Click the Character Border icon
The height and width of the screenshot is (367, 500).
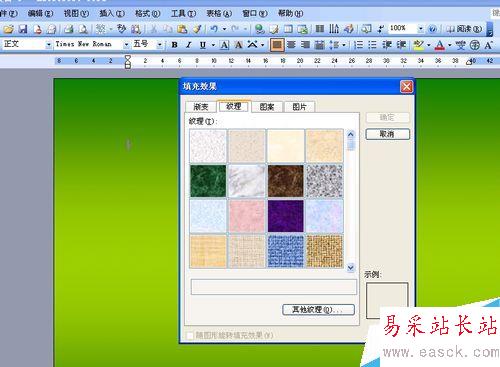[224, 45]
